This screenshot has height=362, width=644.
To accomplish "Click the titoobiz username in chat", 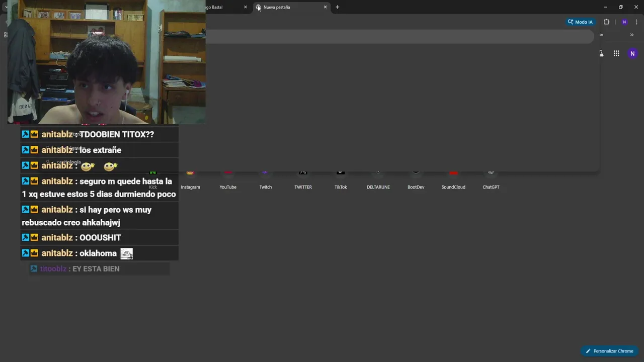I will (x=53, y=269).
